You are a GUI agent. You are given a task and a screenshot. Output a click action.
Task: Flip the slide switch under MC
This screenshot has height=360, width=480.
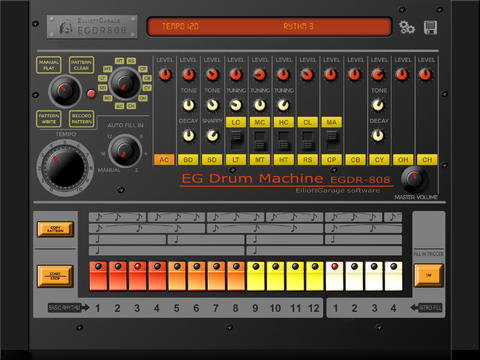(260, 141)
